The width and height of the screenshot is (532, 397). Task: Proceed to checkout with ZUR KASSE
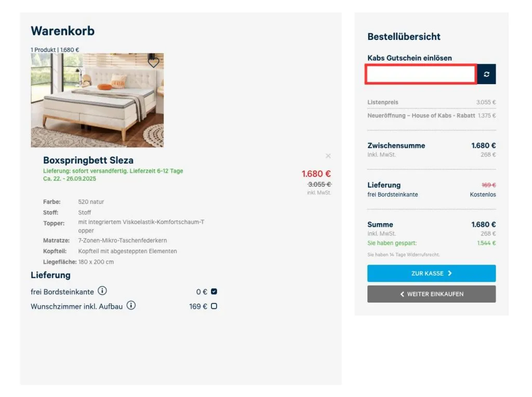point(431,273)
